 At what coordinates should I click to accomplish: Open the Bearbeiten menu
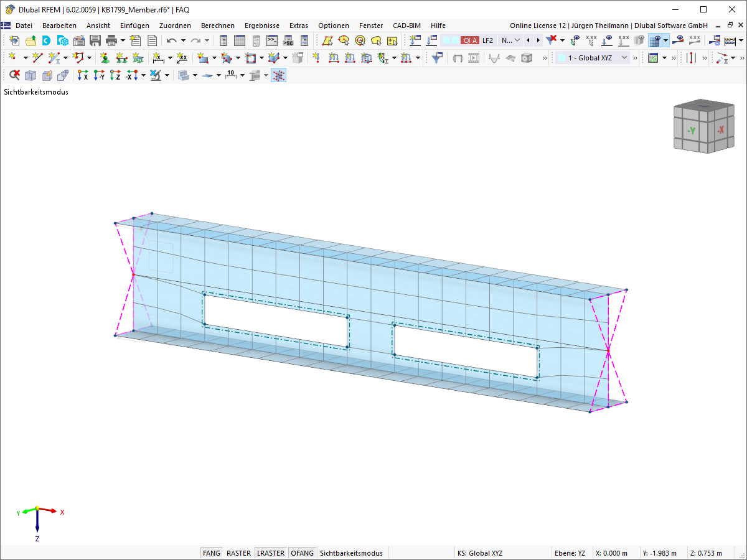(x=60, y=26)
